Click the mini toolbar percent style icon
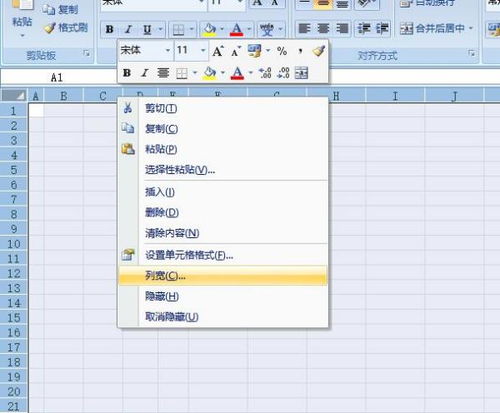This screenshot has width=500, height=413. pyautogui.click(x=282, y=51)
